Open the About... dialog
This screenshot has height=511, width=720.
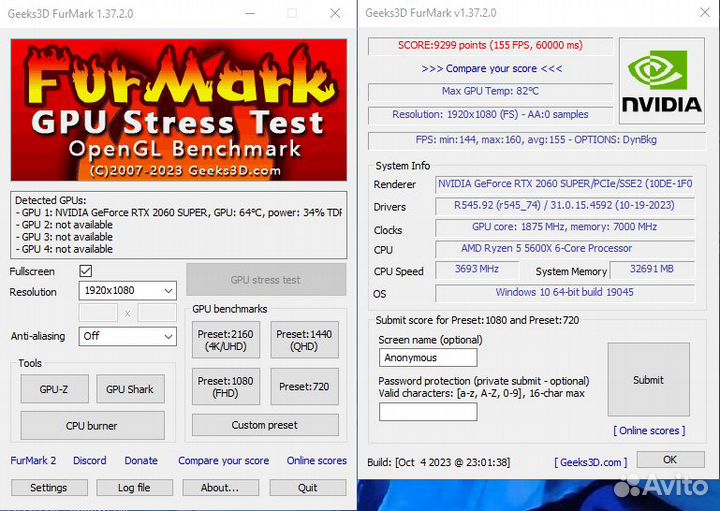[220, 488]
